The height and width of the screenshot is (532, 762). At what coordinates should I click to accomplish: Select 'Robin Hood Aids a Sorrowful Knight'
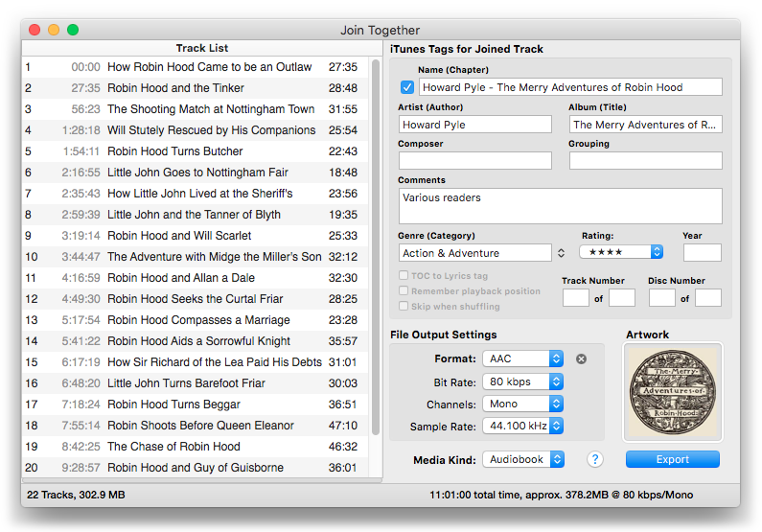(x=195, y=341)
